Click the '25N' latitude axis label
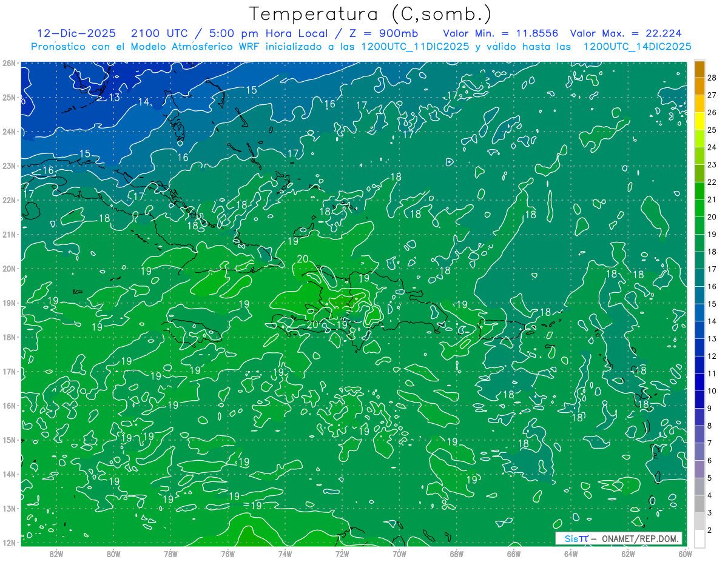 click(8, 97)
